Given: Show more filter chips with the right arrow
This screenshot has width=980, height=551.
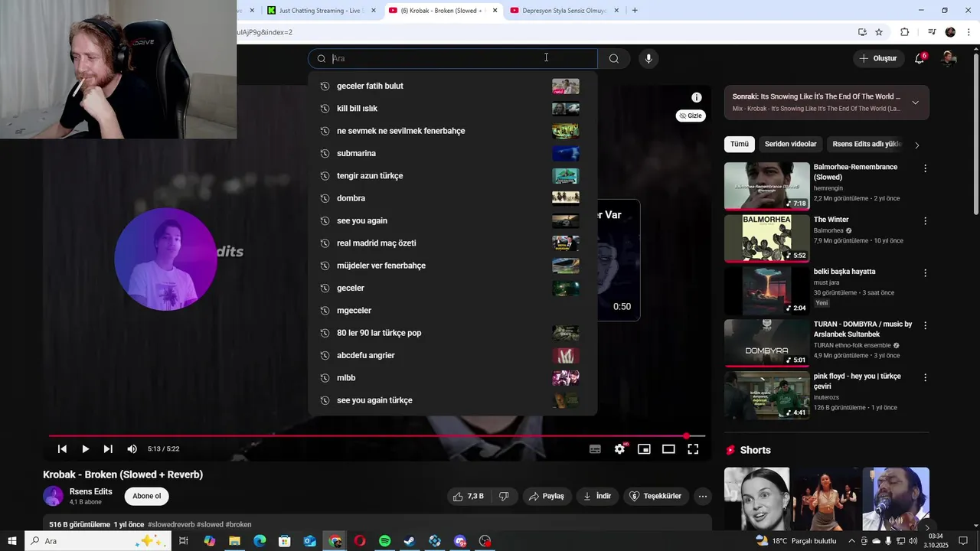Looking at the screenshot, I should [917, 145].
